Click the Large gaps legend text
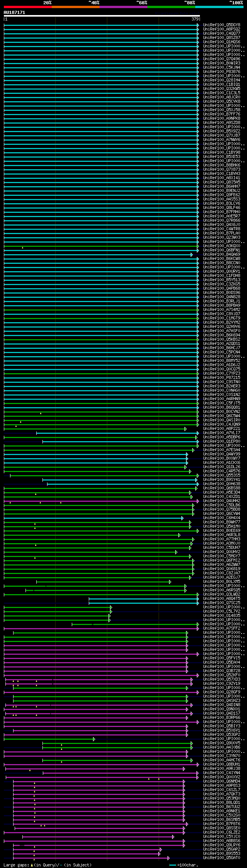 coord(47,865)
